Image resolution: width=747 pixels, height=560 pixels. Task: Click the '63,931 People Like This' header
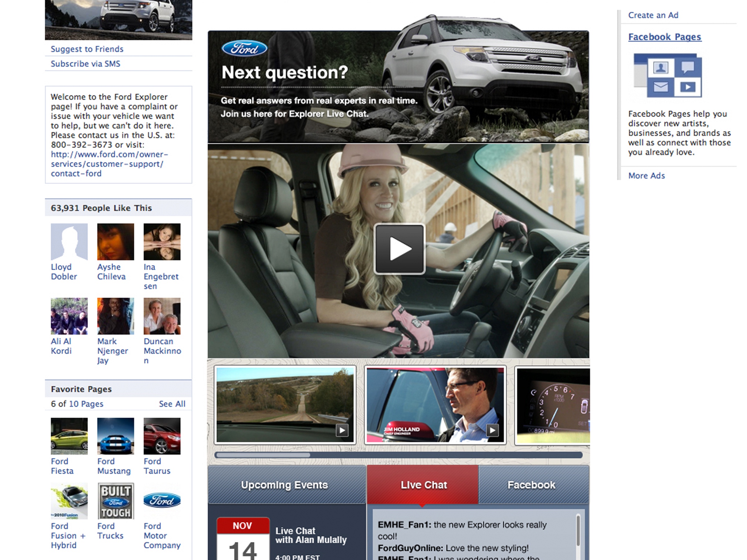(118, 208)
